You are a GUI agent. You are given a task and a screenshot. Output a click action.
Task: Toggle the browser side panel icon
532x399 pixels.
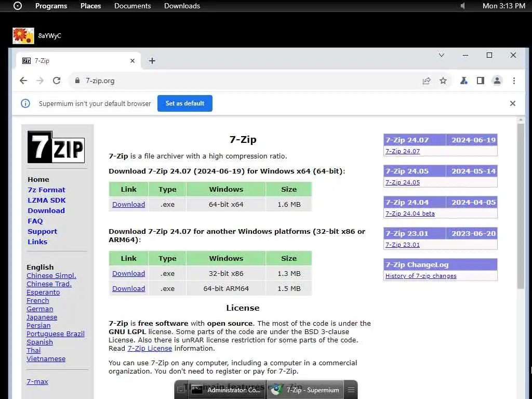481,81
